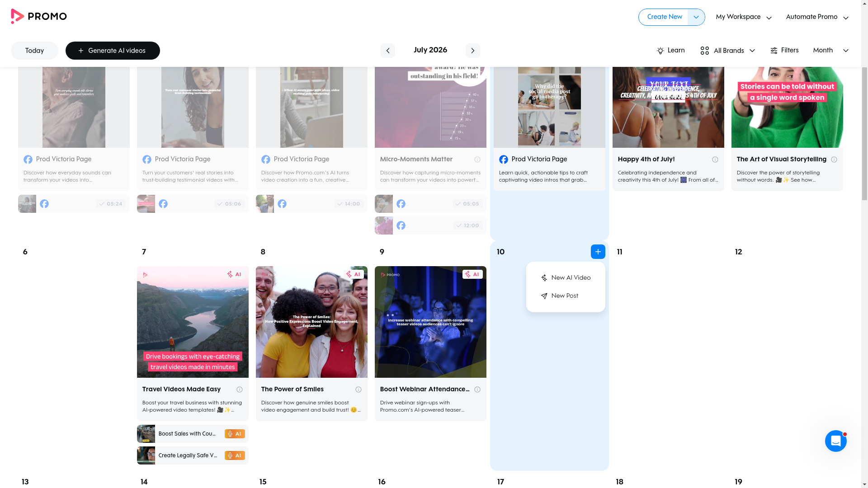Click Generate AI videos button
The image size is (868, 488).
(x=113, y=51)
